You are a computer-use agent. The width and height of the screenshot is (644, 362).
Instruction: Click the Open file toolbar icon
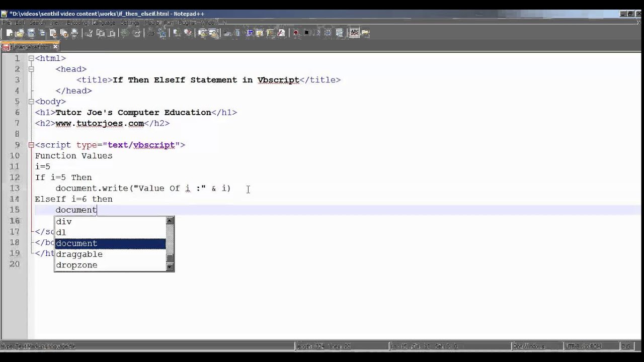pos(20,33)
